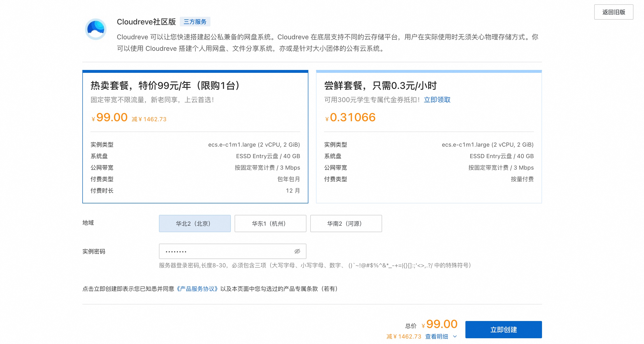The height and width of the screenshot is (344, 644).
Task: Open the 立即领取 voucher link
Action: pyautogui.click(x=437, y=100)
